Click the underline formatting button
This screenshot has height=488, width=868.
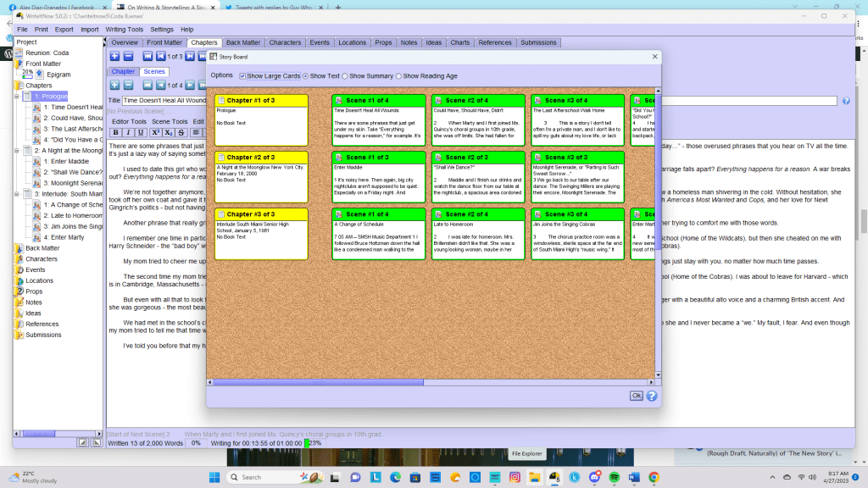(142, 132)
